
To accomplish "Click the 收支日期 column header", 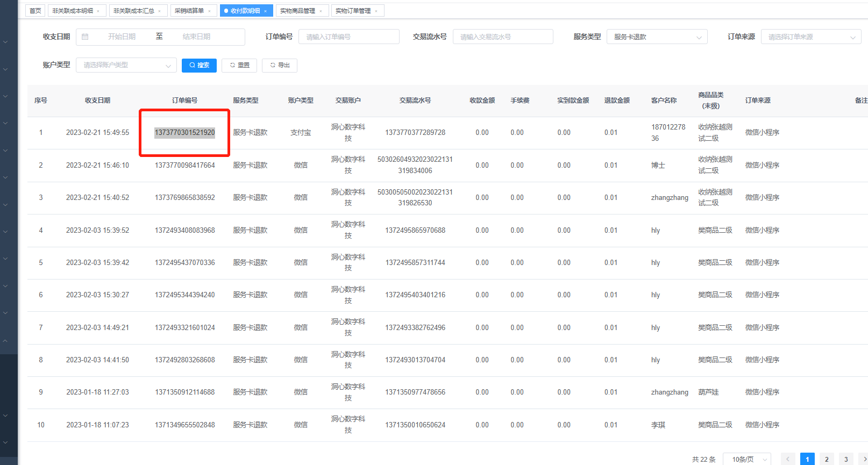I will [x=97, y=101].
